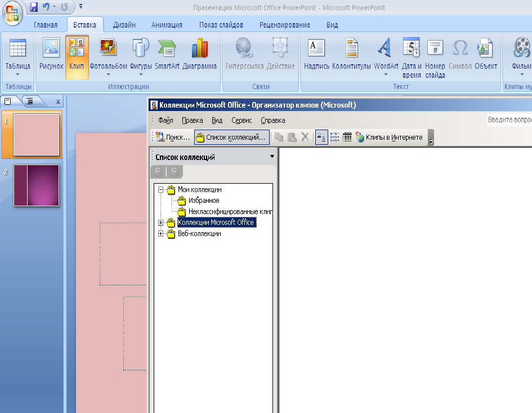Expand the WordArt dropdown arrow

pyautogui.click(x=386, y=74)
